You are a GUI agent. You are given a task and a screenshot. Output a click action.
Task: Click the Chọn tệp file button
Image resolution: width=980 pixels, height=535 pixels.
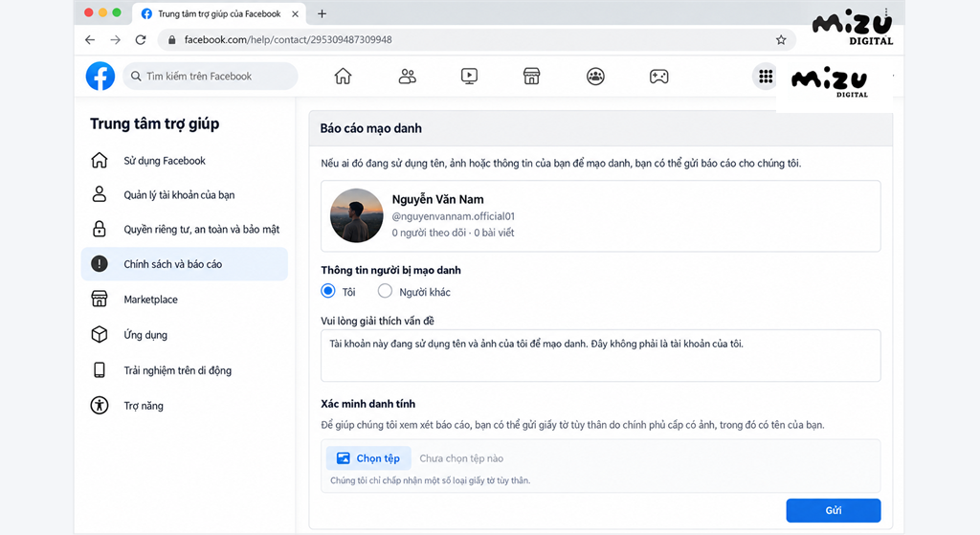coord(368,458)
